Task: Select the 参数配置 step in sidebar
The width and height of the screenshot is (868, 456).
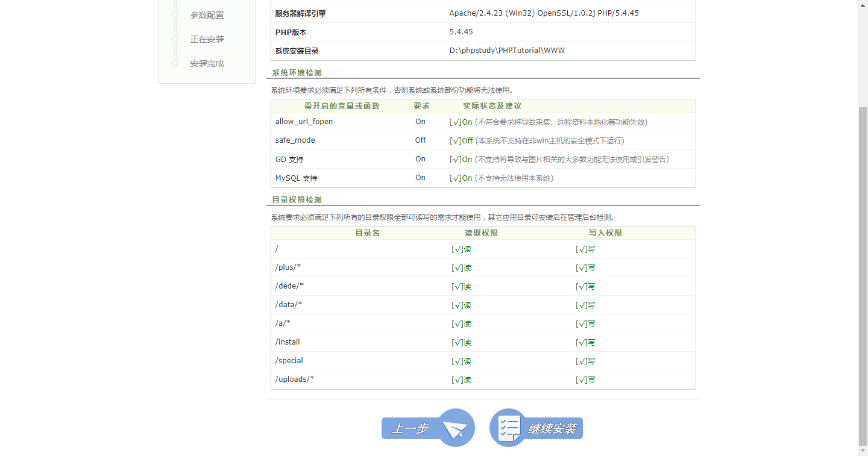Action: pyautogui.click(x=207, y=15)
